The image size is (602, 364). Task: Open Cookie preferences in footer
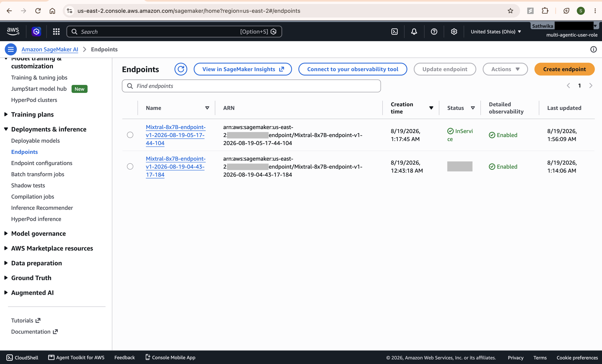pyautogui.click(x=577, y=358)
